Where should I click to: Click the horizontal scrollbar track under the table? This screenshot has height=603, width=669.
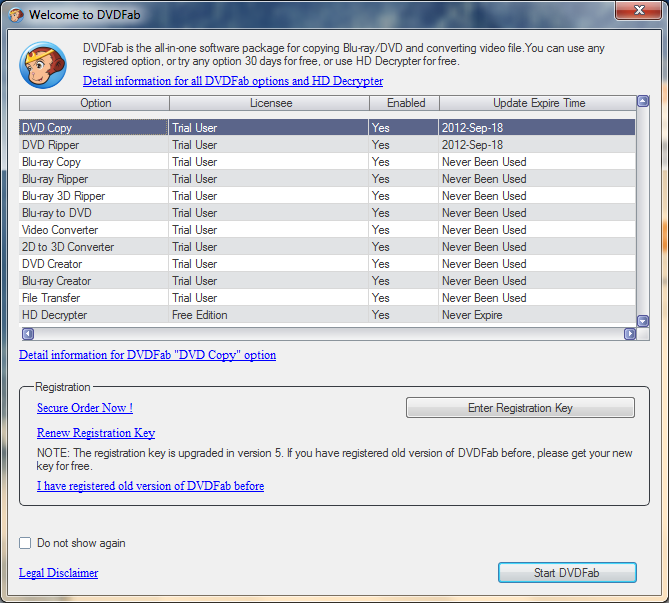point(329,334)
